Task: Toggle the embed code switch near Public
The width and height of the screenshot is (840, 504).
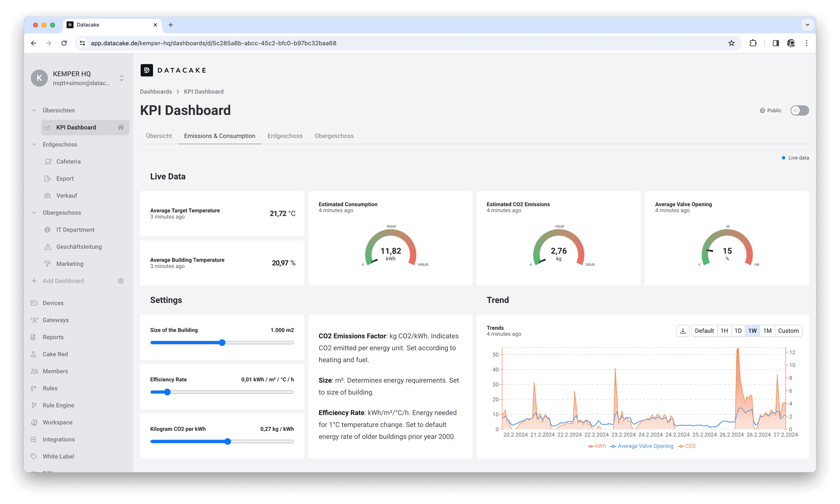Action: (x=799, y=110)
